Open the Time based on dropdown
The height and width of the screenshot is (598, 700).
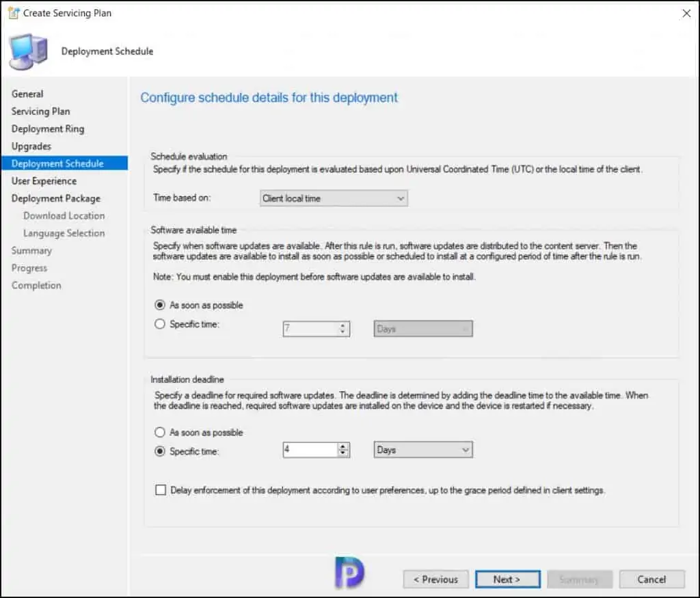334,198
